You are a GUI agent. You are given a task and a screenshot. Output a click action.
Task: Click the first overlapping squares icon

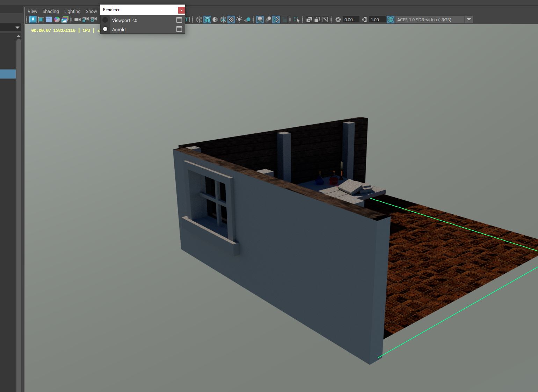(309, 20)
